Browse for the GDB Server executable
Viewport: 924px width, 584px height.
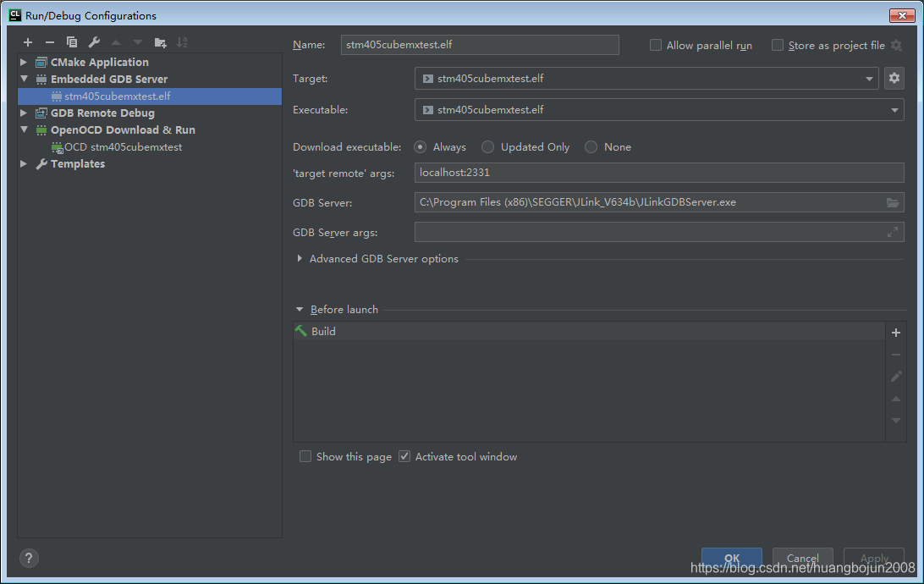[x=891, y=202]
